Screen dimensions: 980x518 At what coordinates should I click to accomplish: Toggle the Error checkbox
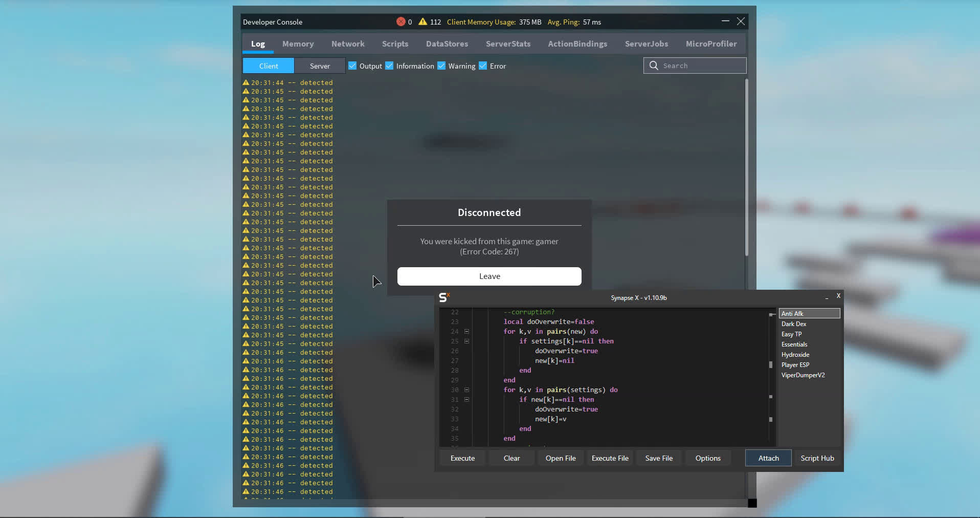pyautogui.click(x=483, y=66)
